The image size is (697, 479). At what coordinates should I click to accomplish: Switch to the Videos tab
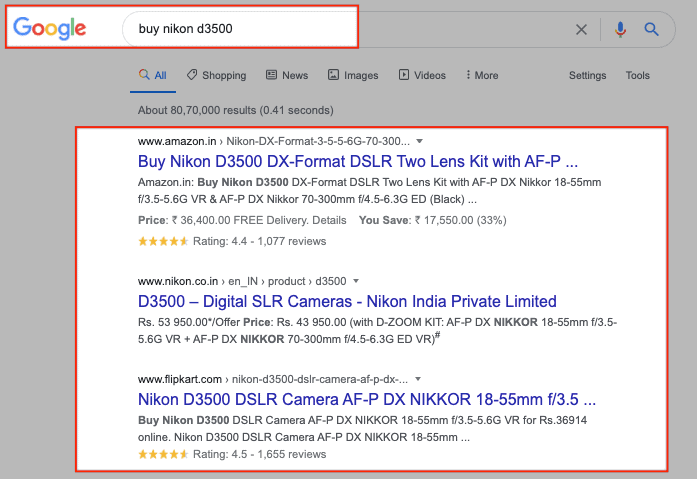[x=422, y=75]
